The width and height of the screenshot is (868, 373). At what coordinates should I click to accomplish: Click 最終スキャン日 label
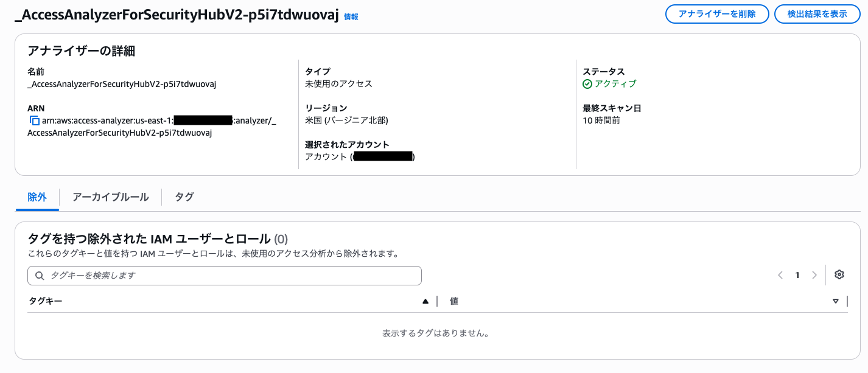[x=612, y=108]
